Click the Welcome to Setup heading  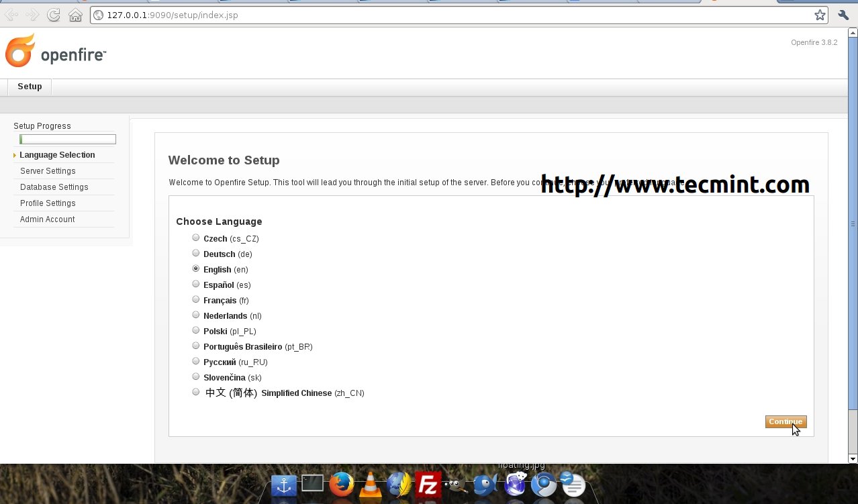[x=224, y=160]
